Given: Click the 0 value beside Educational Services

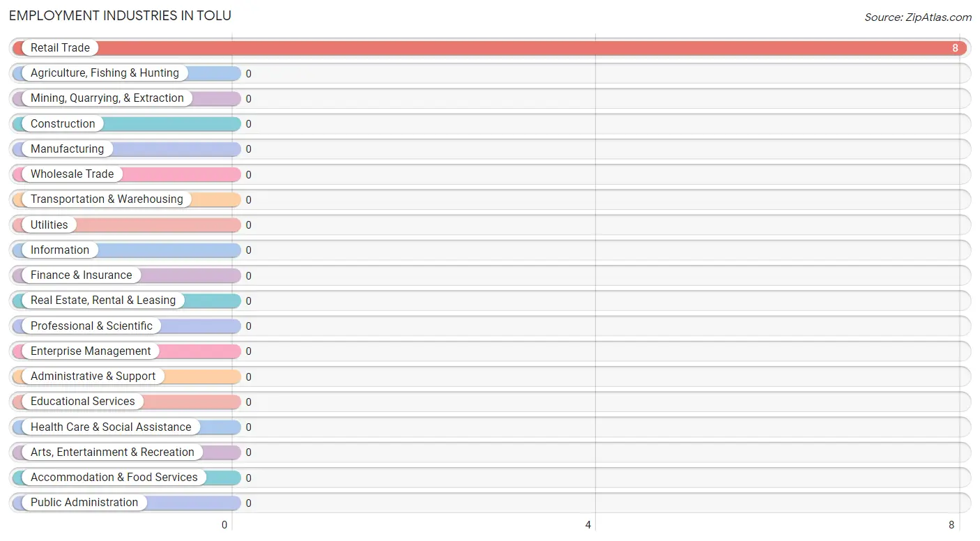Looking at the screenshot, I should (x=248, y=402).
